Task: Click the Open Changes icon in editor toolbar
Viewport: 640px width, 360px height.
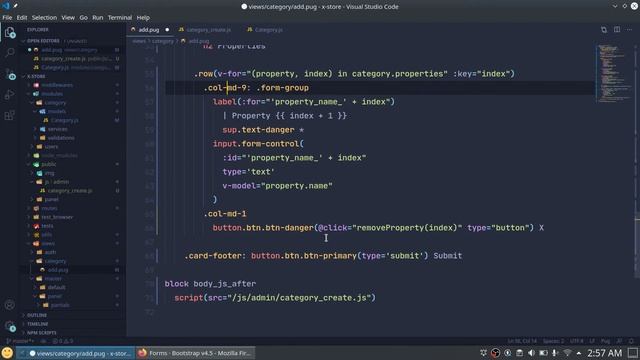Action: pos(604,30)
